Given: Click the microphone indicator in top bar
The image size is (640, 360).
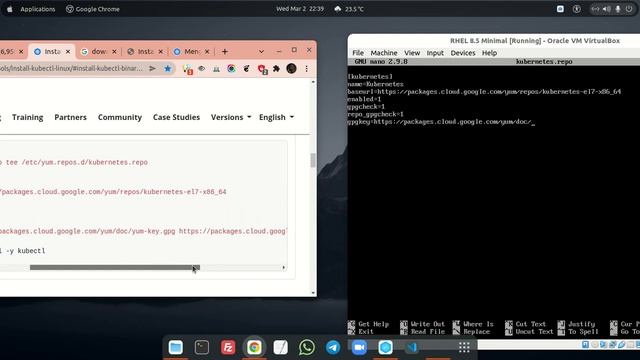Looking at the screenshot, I should 618,9.
